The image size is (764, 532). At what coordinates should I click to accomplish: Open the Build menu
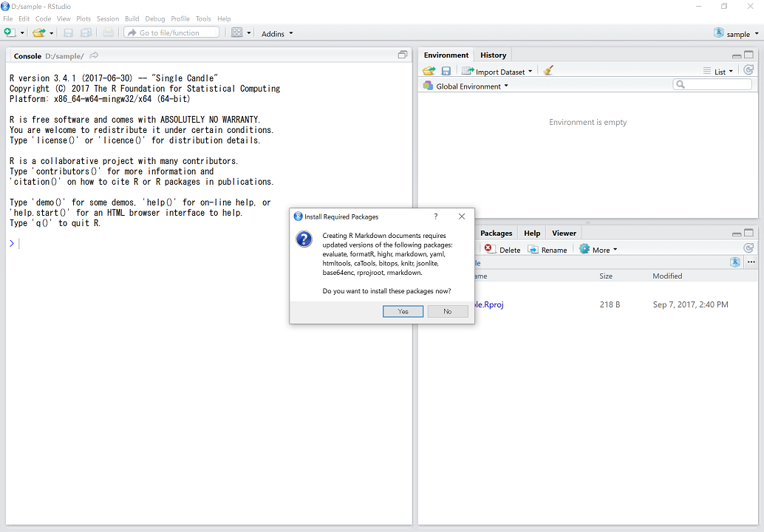tap(132, 18)
